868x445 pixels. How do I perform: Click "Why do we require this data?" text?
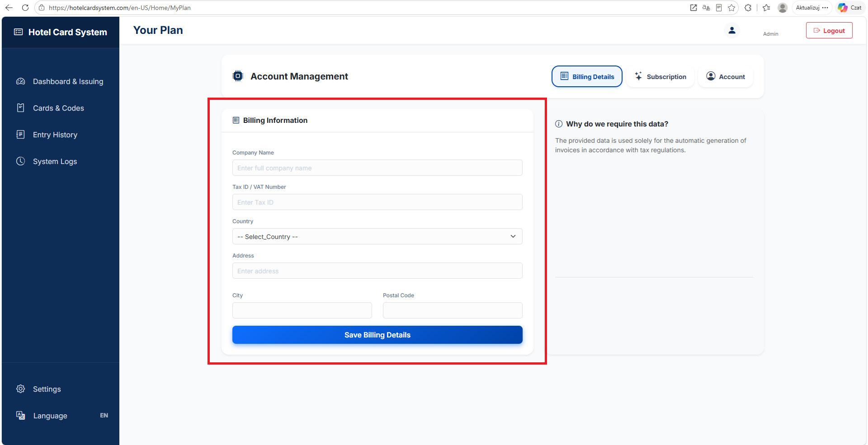click(617, 124)
